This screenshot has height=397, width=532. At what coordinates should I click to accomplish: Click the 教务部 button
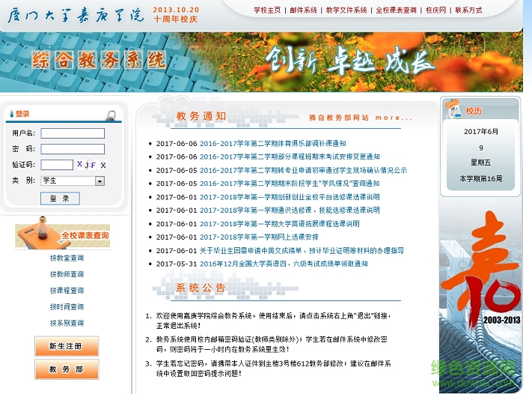[67, 369]
